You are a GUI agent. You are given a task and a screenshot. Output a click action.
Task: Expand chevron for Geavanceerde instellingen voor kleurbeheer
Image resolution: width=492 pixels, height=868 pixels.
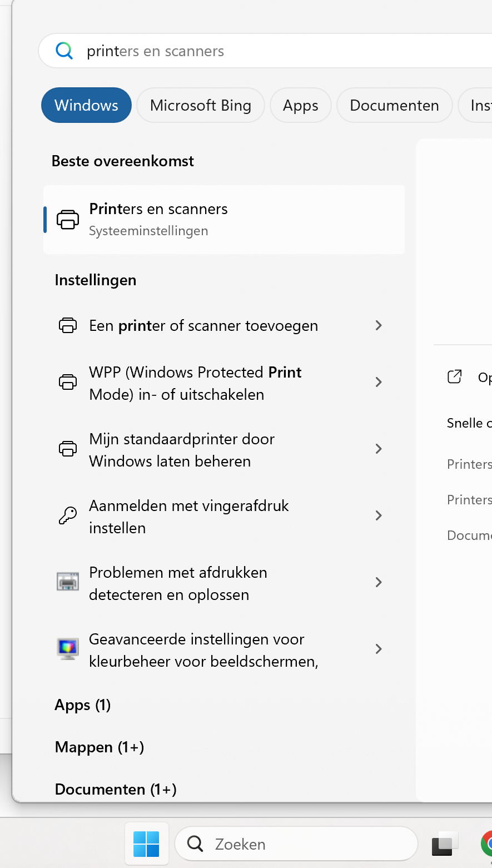pos(379,649)
